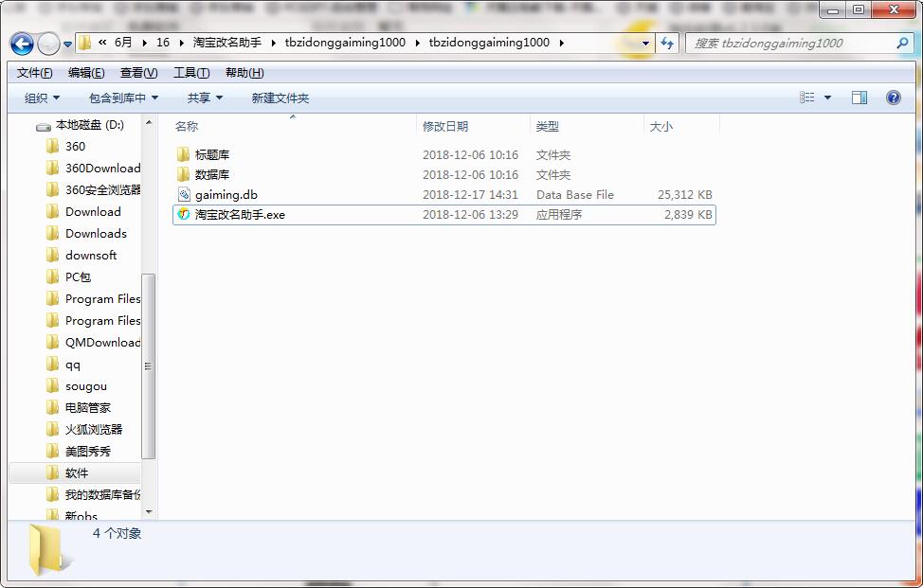Click 淘宝改名助手 in the address breadcrumb

[x=227, y=43]
